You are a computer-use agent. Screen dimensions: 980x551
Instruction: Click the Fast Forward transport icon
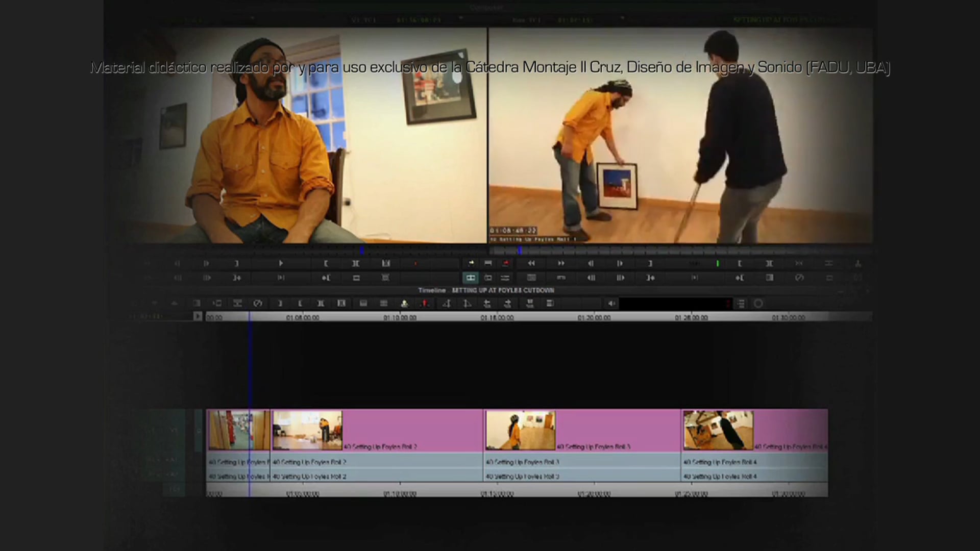pyautogui.click(x=560, y=263)
